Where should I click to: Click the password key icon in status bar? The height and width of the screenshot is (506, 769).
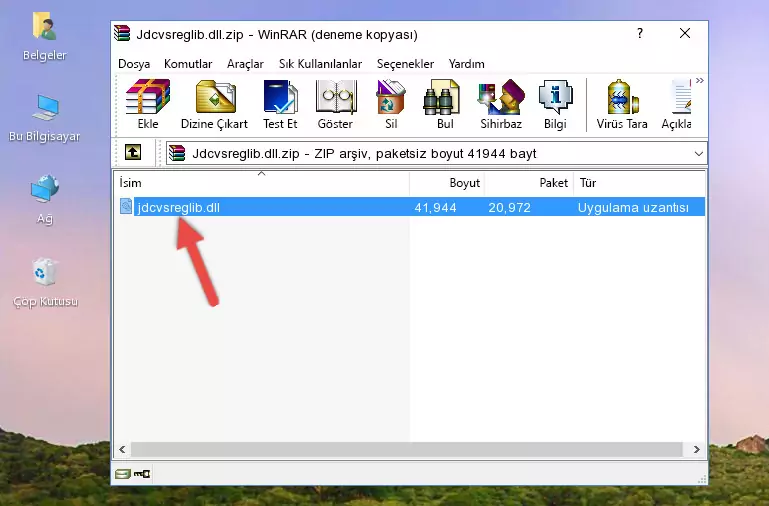point(142,474)
